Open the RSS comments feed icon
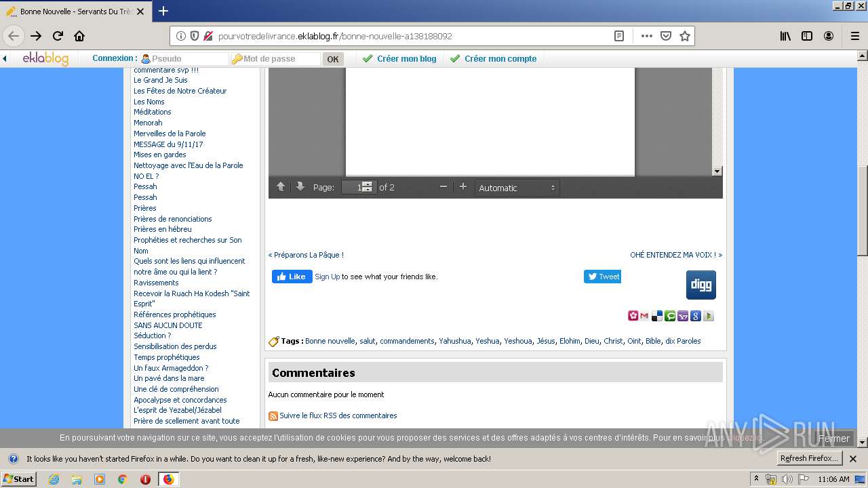868x488 pixels. coord(273,416)
